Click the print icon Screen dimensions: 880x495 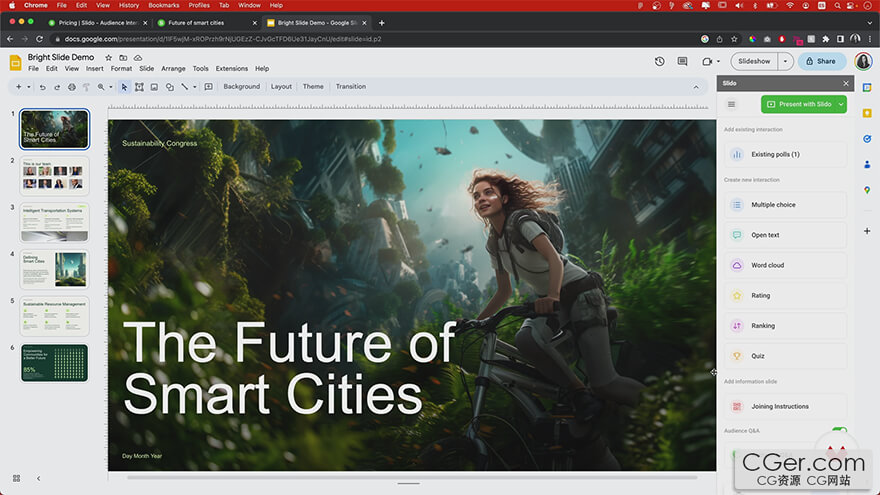click(x=71, y=87)
